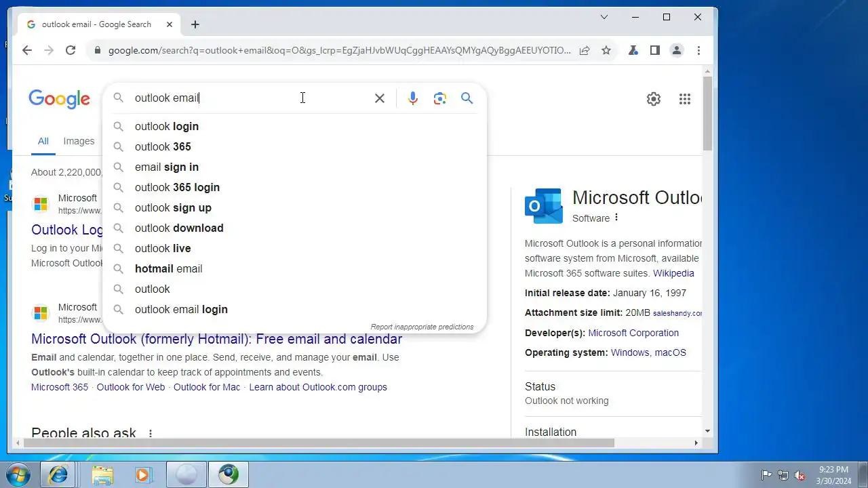
Task: Open the saleshandy.com source link
Action: tap(677, 313)
